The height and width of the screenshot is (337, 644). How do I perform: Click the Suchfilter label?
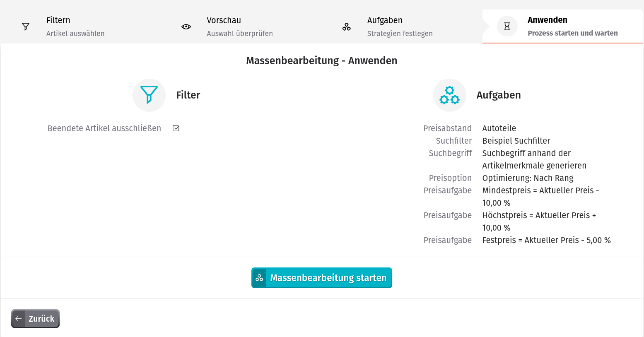pyautogui.click(x=454, y=141)
